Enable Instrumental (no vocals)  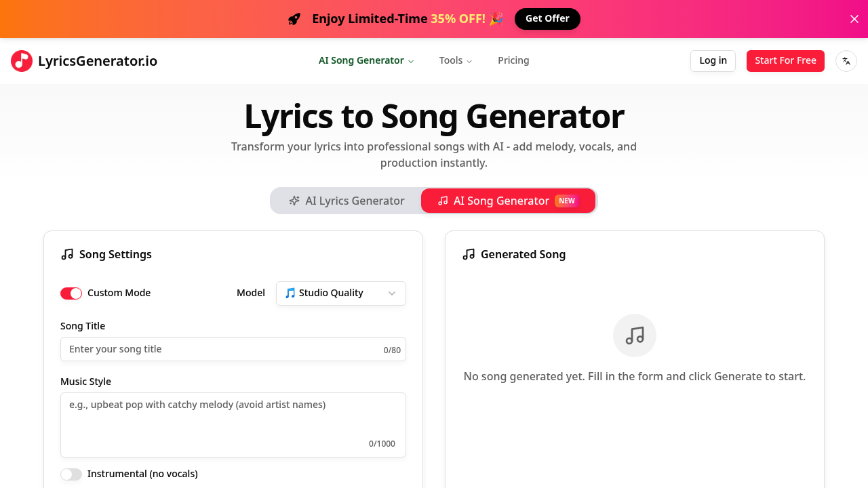point(71,474)
